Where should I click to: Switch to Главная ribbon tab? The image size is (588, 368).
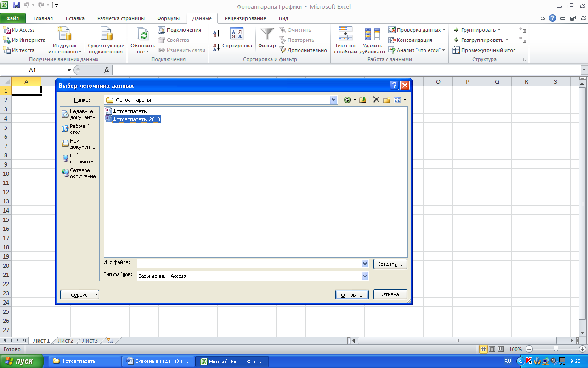tap(43, 18)
